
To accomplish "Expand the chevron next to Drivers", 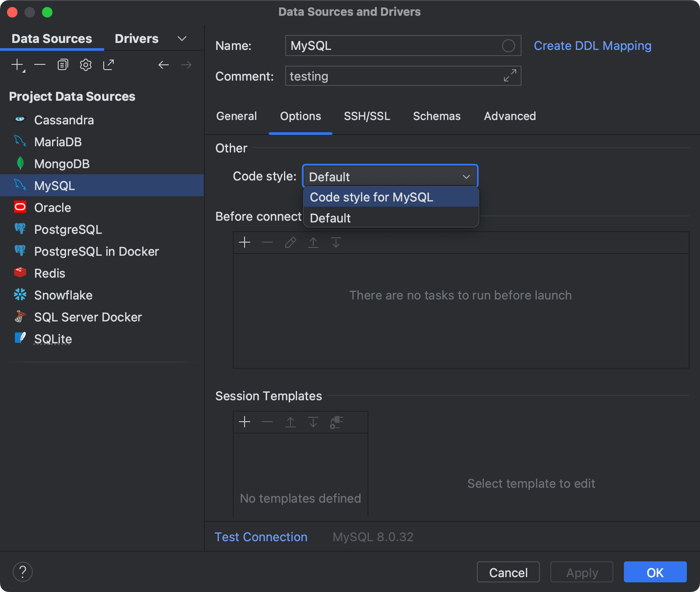I will pyautogui.click(x=182, y=39).
